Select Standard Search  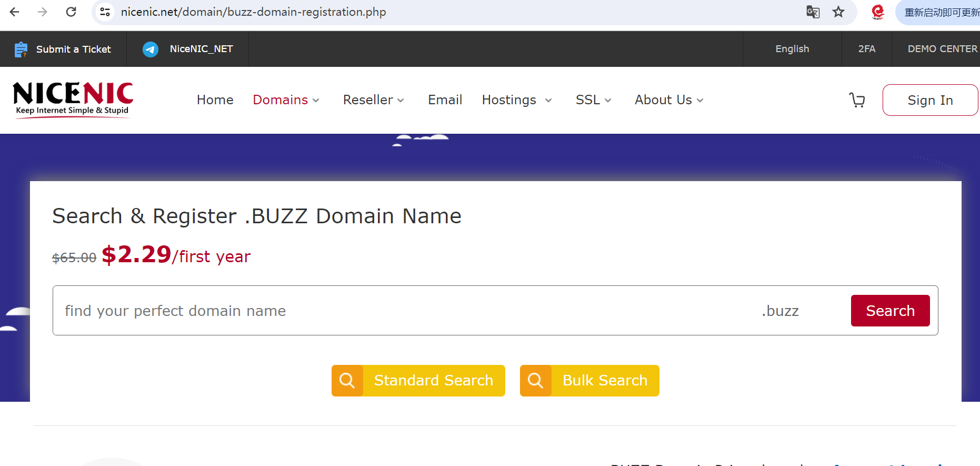point(418,380)
